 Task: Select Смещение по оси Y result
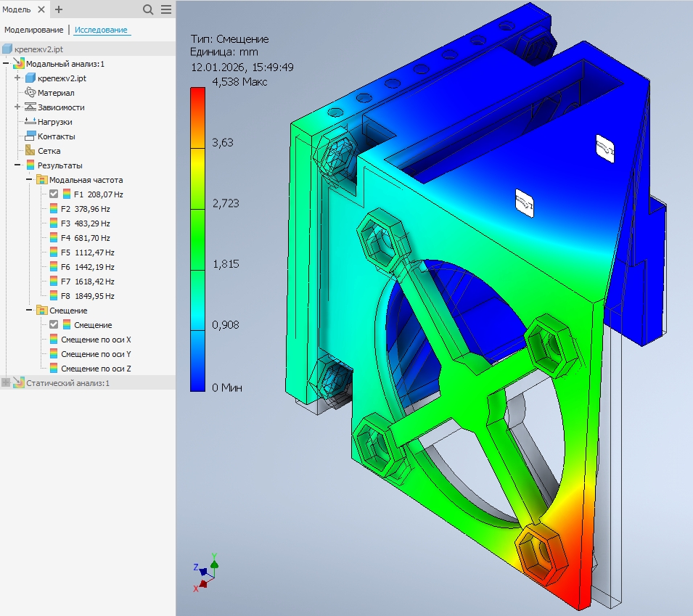96,354
